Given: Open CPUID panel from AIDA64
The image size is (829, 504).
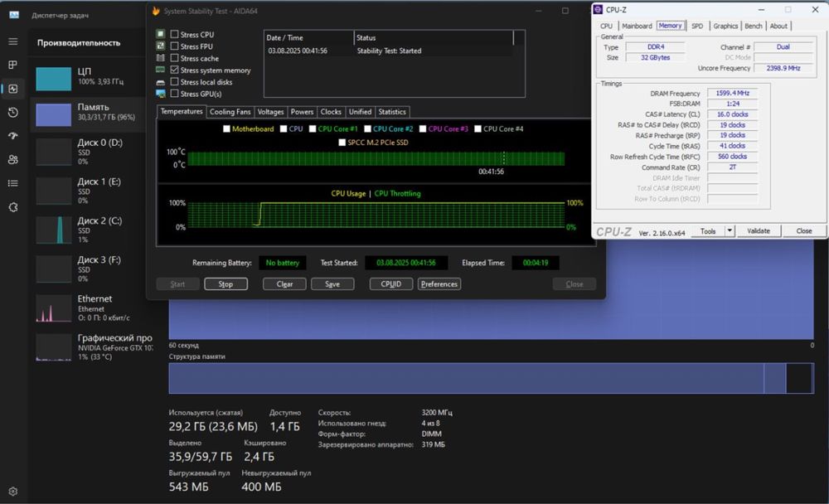Looking at the screenshot, I should [391, 284].
